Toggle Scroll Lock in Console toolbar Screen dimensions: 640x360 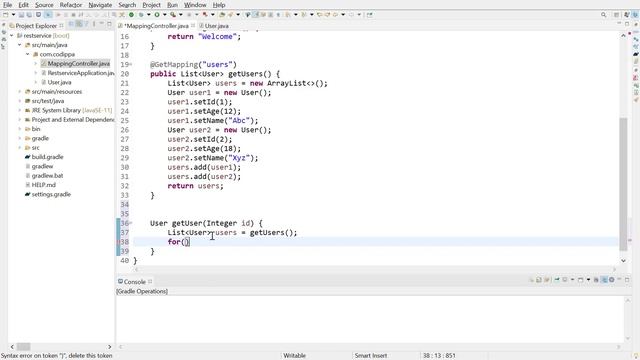pyautogui.click(x=539, y=280)
